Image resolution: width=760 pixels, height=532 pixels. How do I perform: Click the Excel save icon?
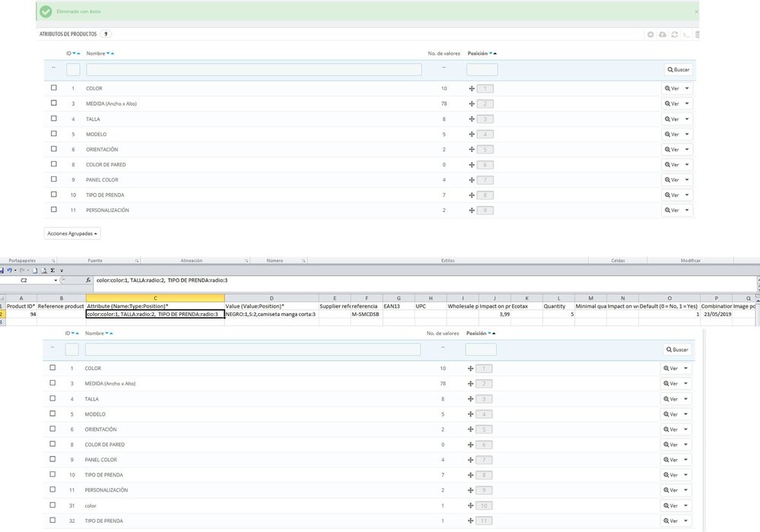3,270
